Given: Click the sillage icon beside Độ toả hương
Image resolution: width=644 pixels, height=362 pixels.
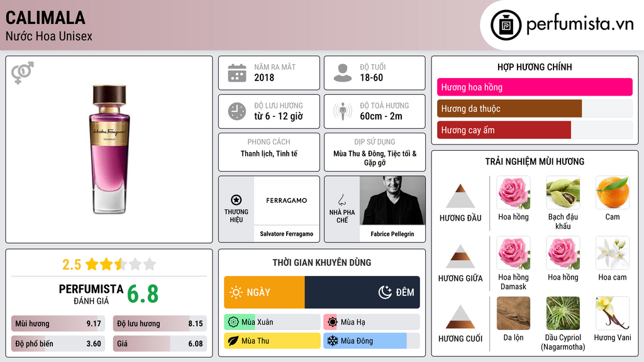Looking at the screenshot, I should coord(343,111).
